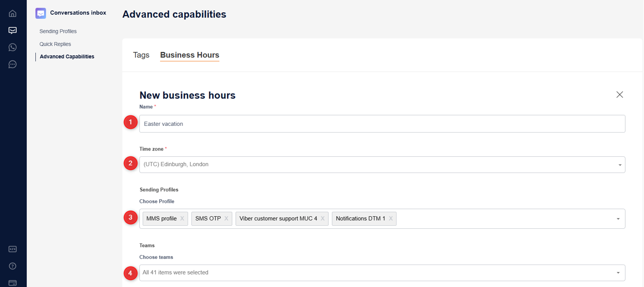Expand the Choose Profile dropdown arrow
This screenshot has width=644, height=287.
[x=618, y=219]
